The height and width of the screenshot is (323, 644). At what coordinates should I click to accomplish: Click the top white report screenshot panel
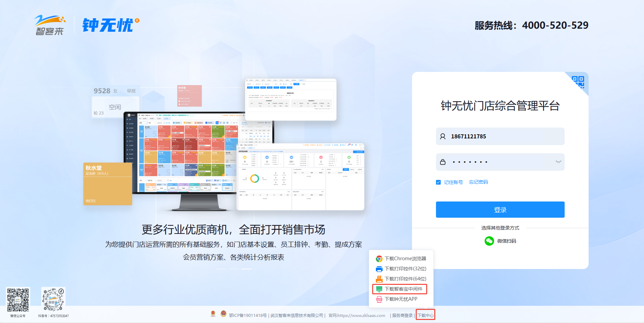pyautogui.click(x=291, y=100)
